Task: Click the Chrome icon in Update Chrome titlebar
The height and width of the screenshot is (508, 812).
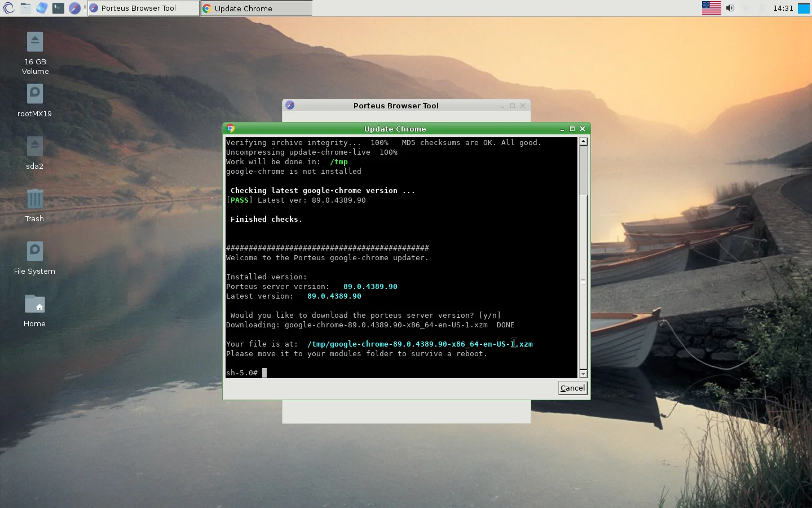Action: pyautogui.click(x=231, y=129)
